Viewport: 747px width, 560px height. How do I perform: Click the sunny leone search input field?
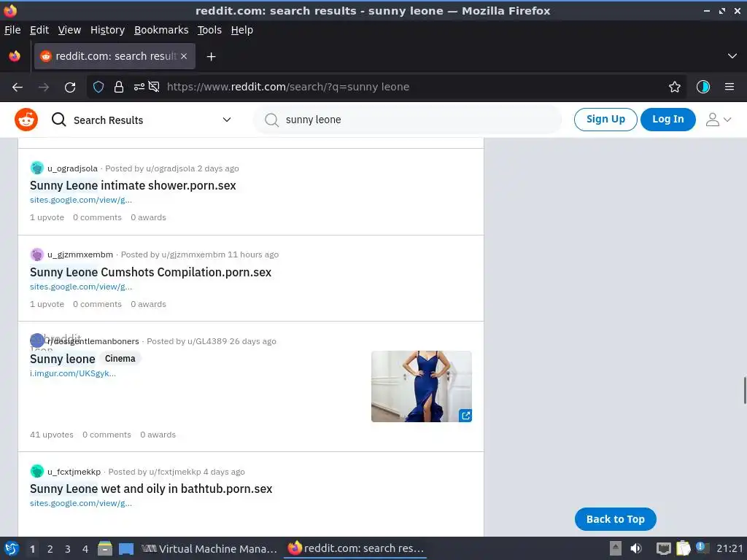(x=407, y=120)
